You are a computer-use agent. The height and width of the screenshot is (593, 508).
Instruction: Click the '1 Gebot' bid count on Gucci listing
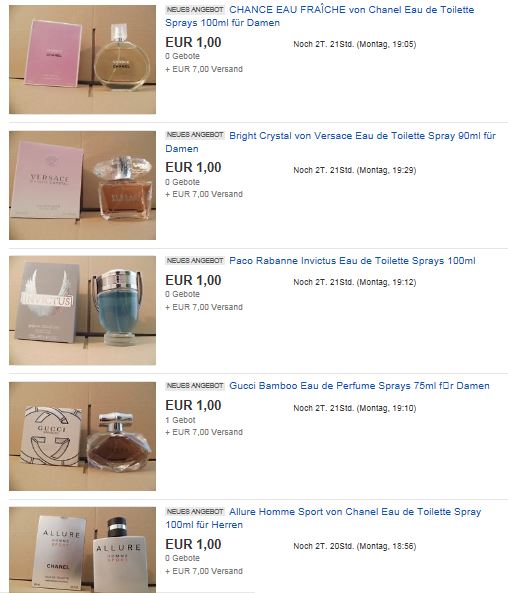[x=180, y=420]
